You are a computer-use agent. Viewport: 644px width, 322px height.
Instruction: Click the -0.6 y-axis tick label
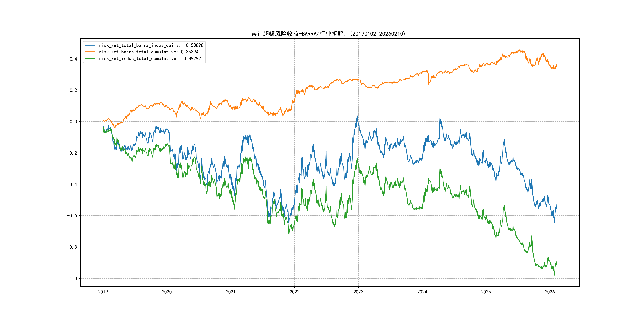(72, 216)
